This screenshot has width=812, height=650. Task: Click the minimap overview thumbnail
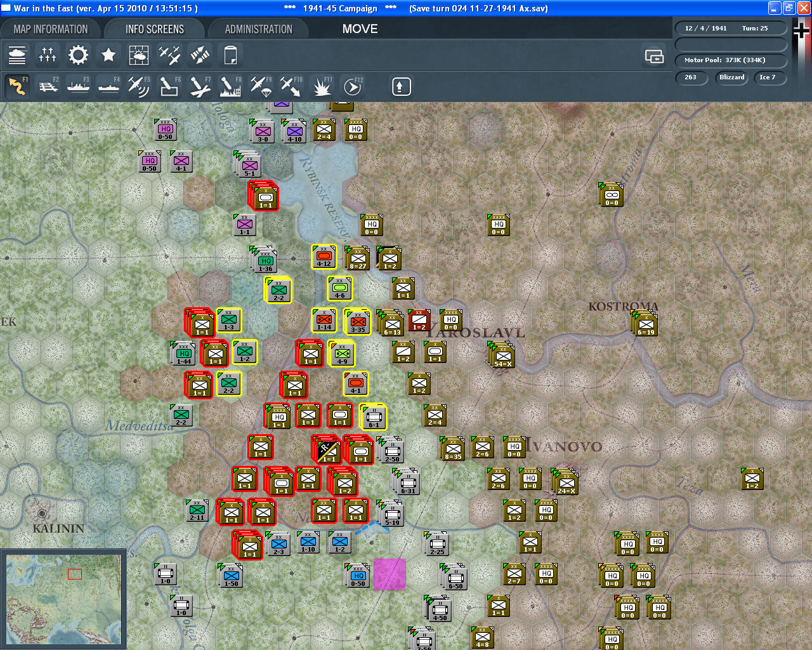coord(63,599)
